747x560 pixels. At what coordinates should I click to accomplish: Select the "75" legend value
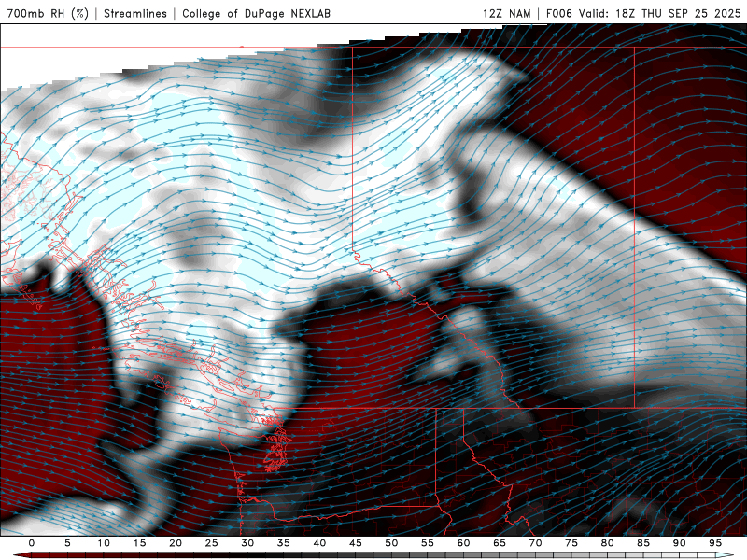click(571, 543)
